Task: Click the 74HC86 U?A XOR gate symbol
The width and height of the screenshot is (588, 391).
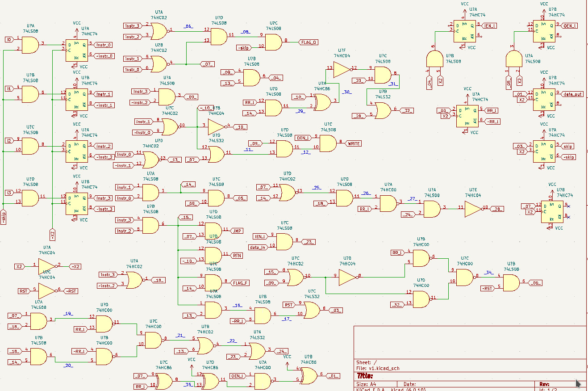Action: 322,102
